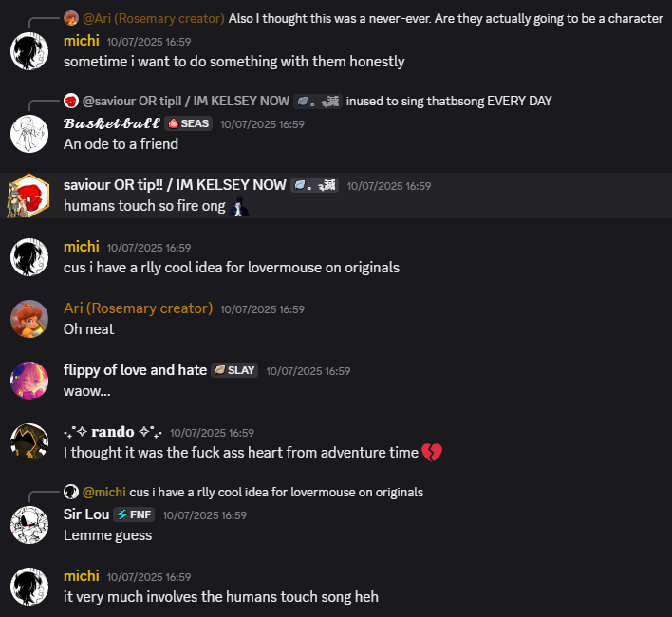Screen dimensions: 672x617
Task: Open michi's avatar beside "sometime i want to do something"
Action: [x=29, y=50]
